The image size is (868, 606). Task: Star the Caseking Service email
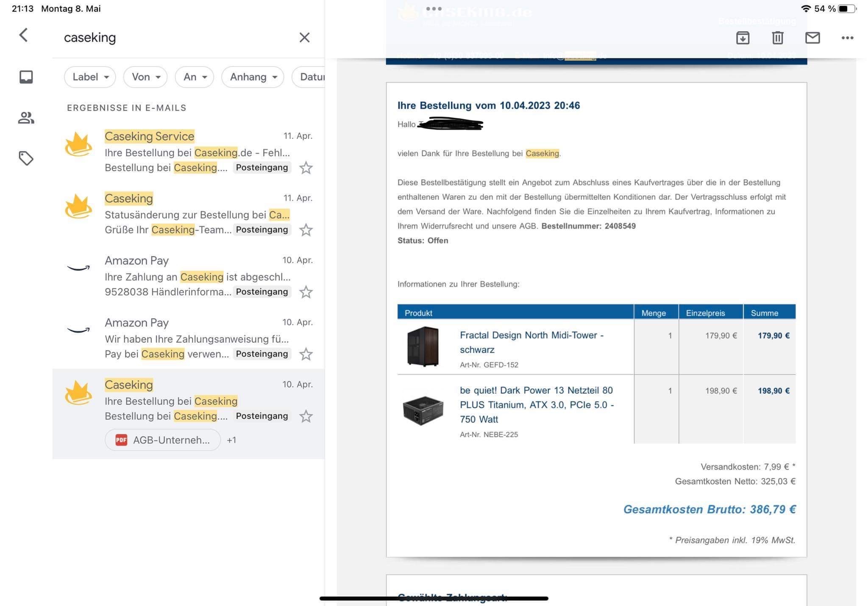pos(306,168)
